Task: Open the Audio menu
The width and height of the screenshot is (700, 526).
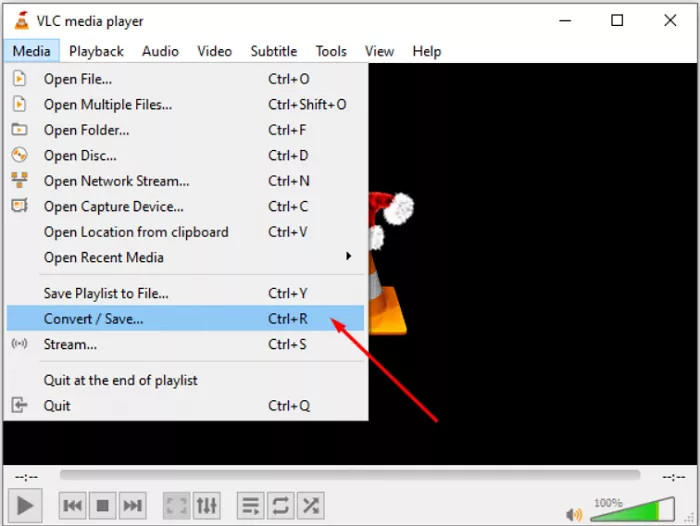Action: pos(160,51)
